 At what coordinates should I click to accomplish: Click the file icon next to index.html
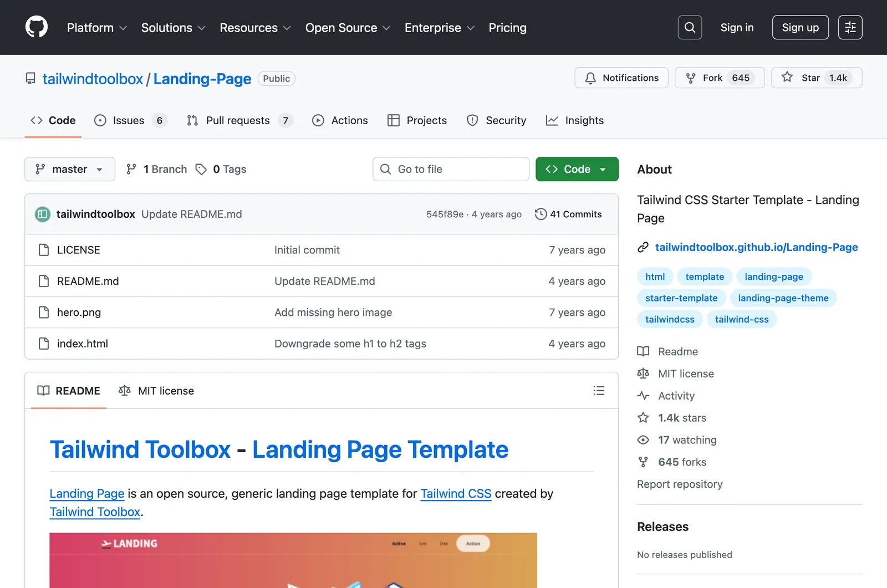click(44, 344)
